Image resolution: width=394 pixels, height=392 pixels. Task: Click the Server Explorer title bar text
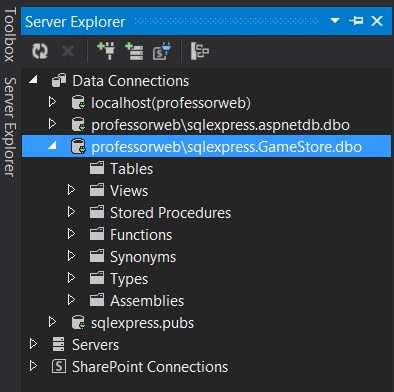coord(75,22)
